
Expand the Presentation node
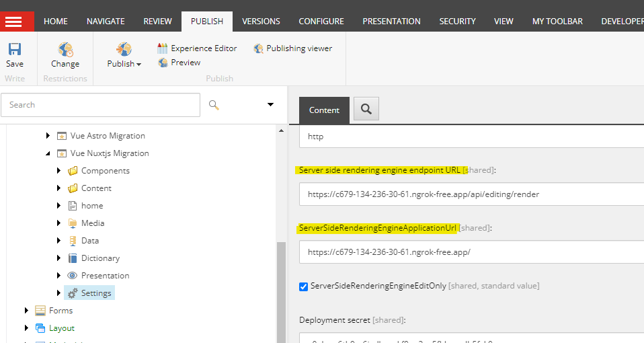pyautogui.click(x=58, y=275)
